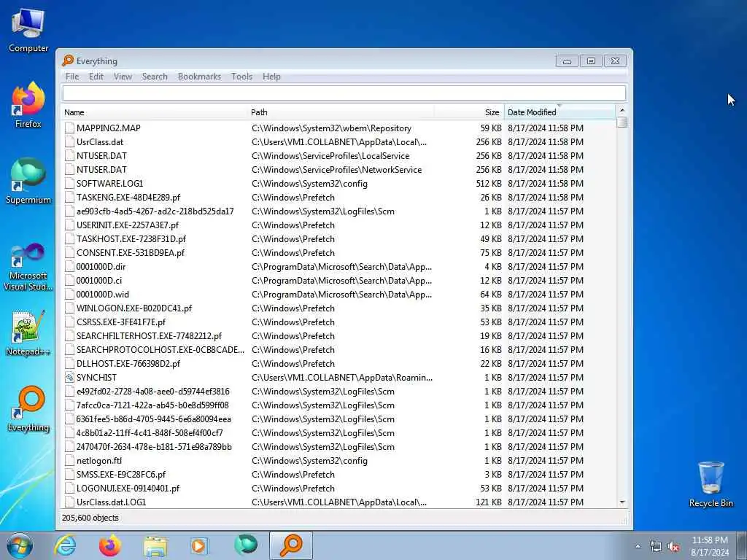Open Windows Media Player from the taskbar
747x560 pixels.
pos(199,545)
